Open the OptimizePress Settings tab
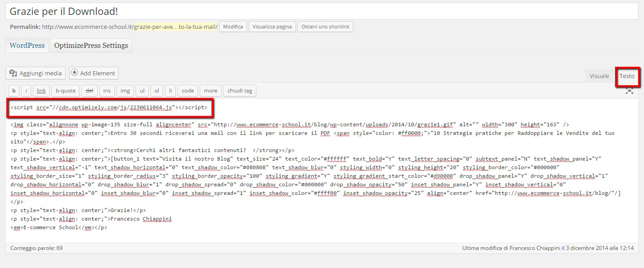Viewport: 644px width, 268px height. tap(91, 46)
